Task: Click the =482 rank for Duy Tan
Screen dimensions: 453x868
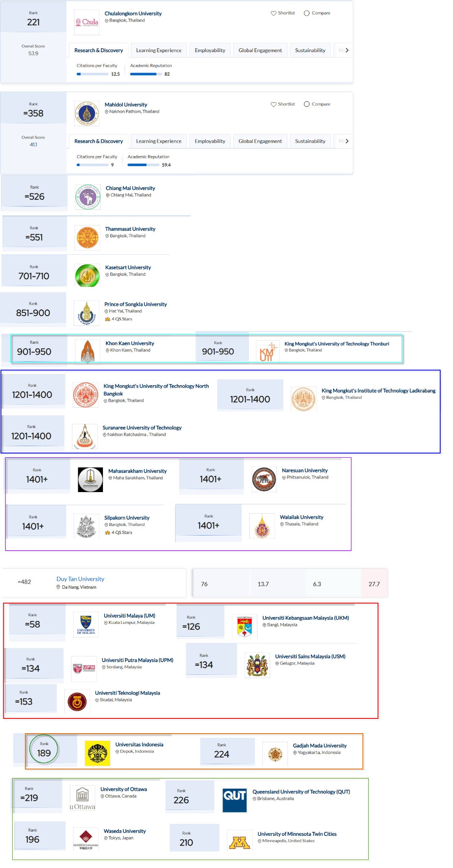Action: pyautogui.click(x=24, y=582)
